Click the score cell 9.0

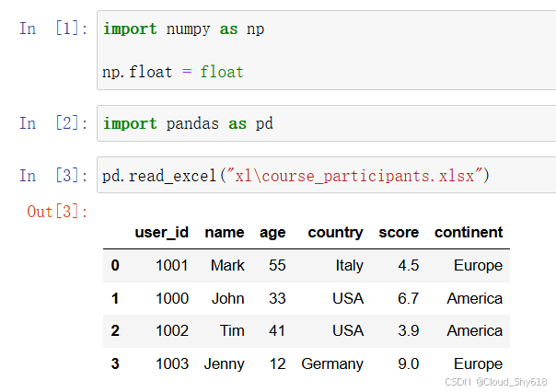click(x=409, y=364)
